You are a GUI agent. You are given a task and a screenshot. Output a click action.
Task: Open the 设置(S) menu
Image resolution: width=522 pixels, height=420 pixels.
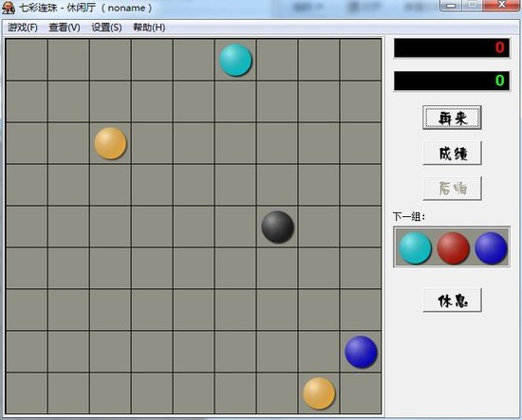coord(106,27)
